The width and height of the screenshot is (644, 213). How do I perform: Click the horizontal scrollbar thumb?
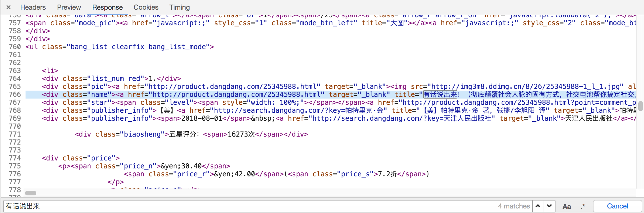pyautogui.click(x=31, y=193)
